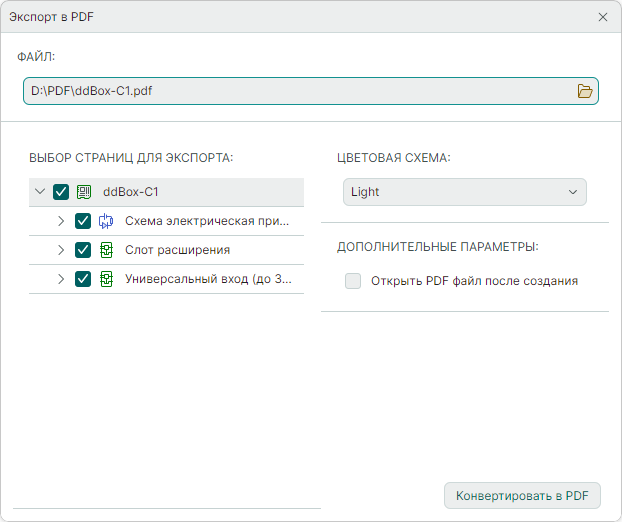Viewport: 622px width, 522px height.
Task: Close the Экспорт в PDF dialog
Action: tap(603, 17)
